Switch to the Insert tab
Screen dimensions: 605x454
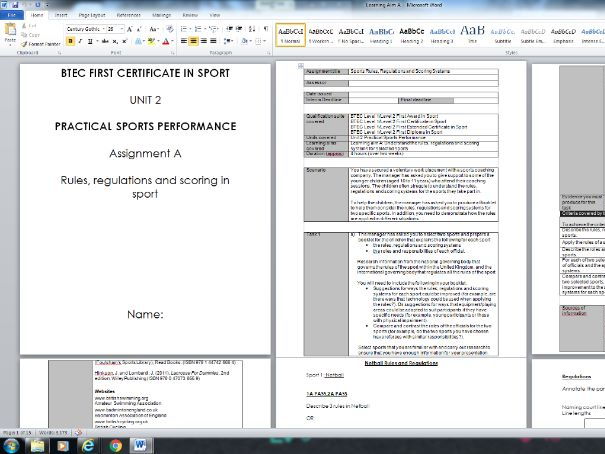coord(61,15)
